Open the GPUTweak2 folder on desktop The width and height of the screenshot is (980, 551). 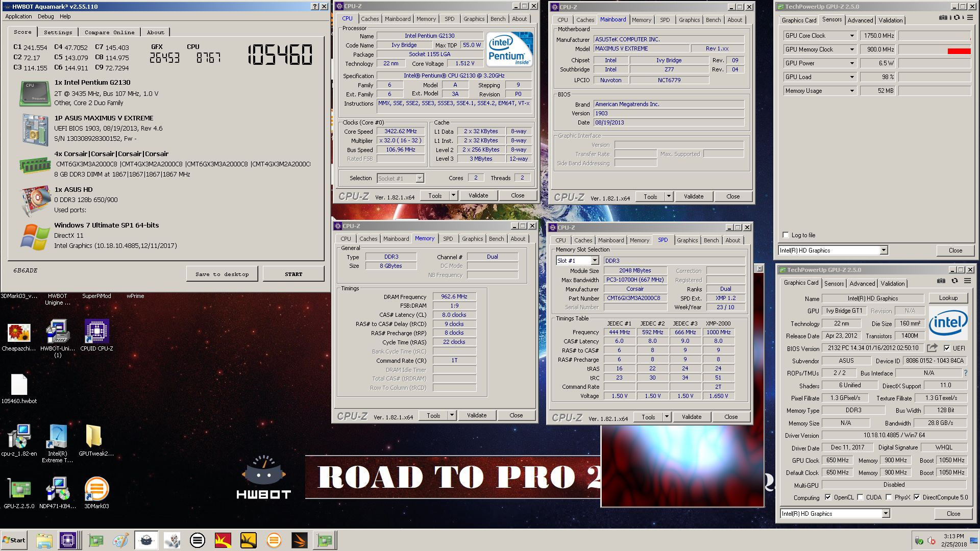coord(96,440)
